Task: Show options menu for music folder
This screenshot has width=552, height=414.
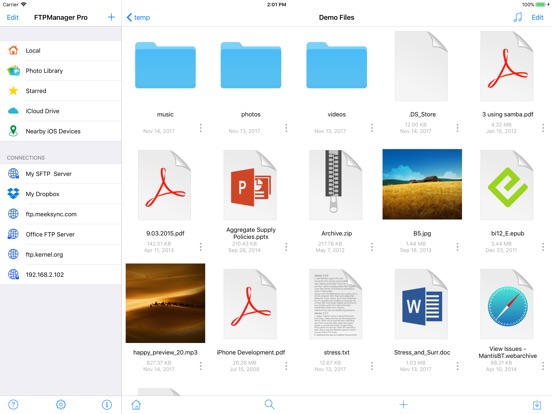Action: point(201,128)
